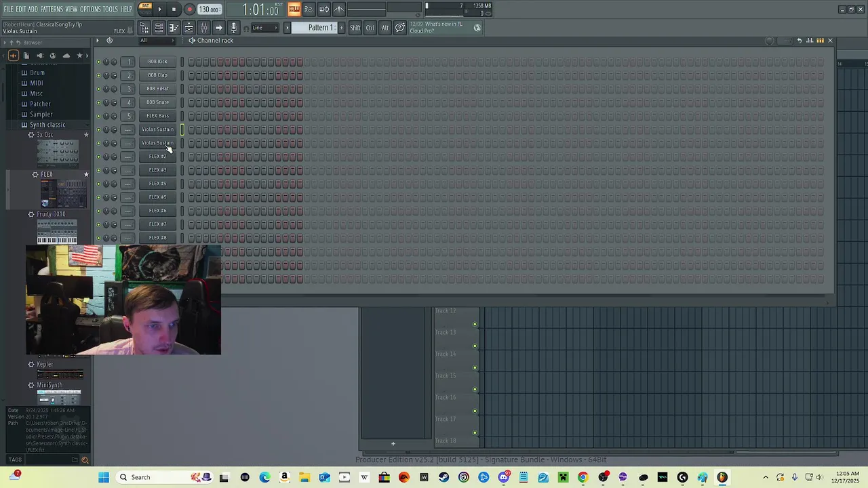Select the Fruity DX10 plugin entry
Image resolution: width=868 pixels, height=488 pixels.
click(51, 214)
